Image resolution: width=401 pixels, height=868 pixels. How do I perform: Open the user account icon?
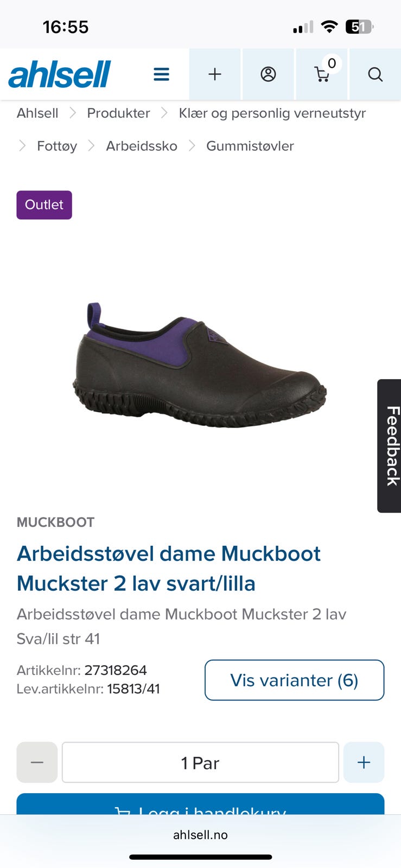pyautogui.click(x=268, y=74)
